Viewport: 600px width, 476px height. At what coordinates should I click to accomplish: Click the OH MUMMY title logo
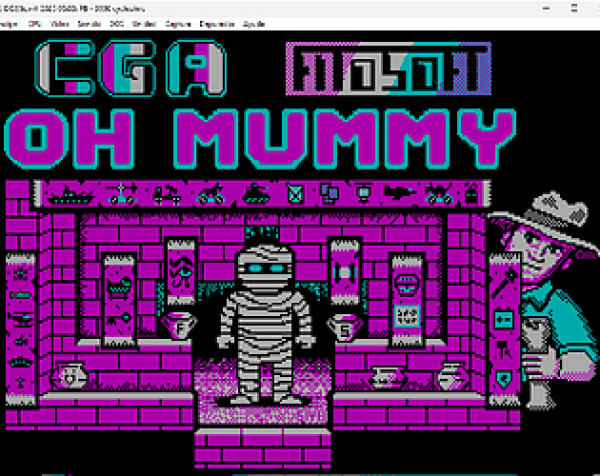tap(260, 139)
